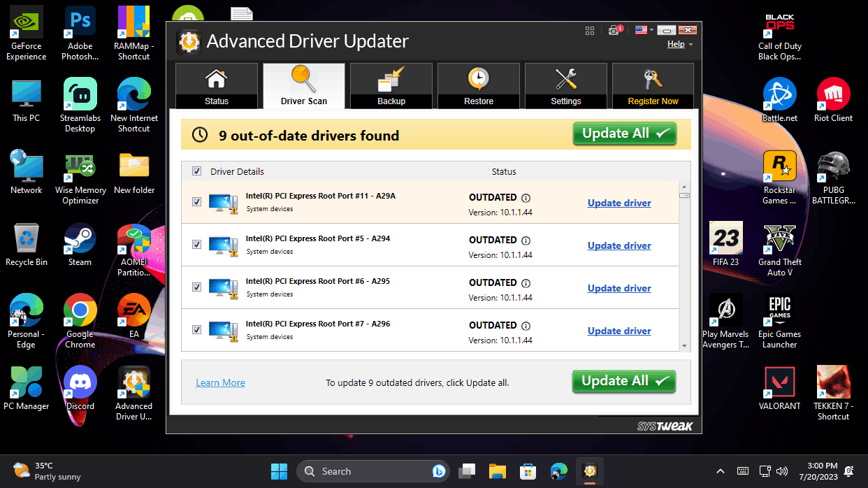Select the Streamlabs Desktop icon

80,106
